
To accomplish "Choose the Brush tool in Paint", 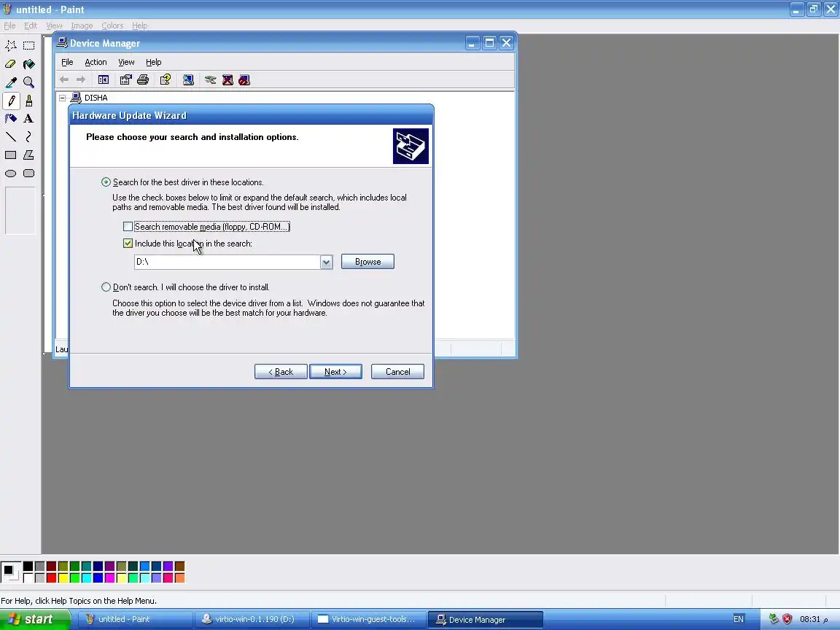I will [29, 100].
